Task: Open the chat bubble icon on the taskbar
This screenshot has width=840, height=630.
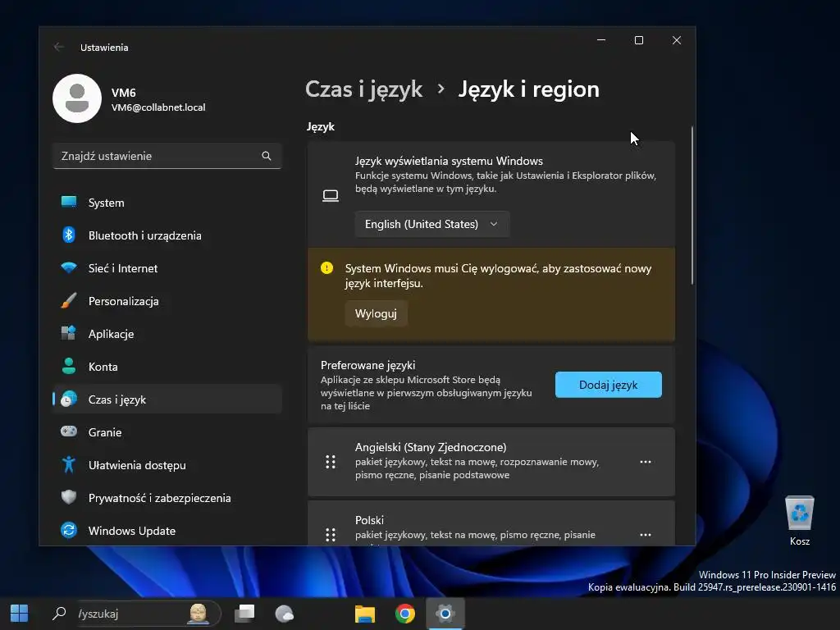Action: pos(285,614)
